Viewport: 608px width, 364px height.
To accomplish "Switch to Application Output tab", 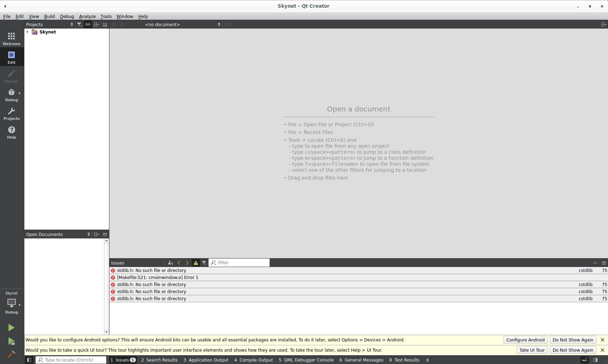I will (x=206, y=360).
